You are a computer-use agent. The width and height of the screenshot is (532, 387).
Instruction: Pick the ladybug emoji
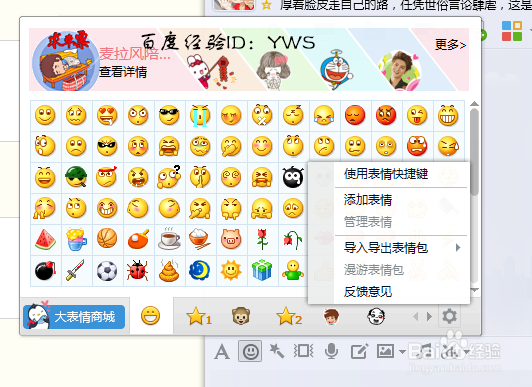(137, 270)
